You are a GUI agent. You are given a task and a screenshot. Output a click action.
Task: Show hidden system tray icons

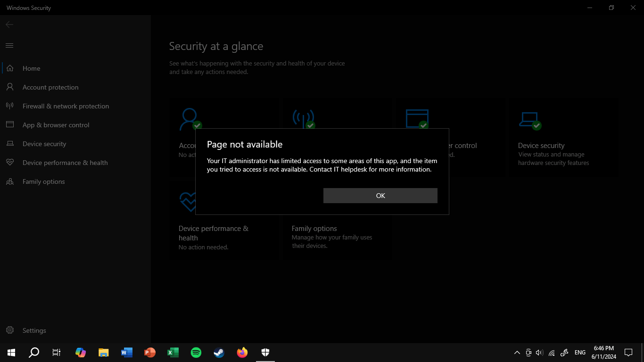[x=517, y=353]
